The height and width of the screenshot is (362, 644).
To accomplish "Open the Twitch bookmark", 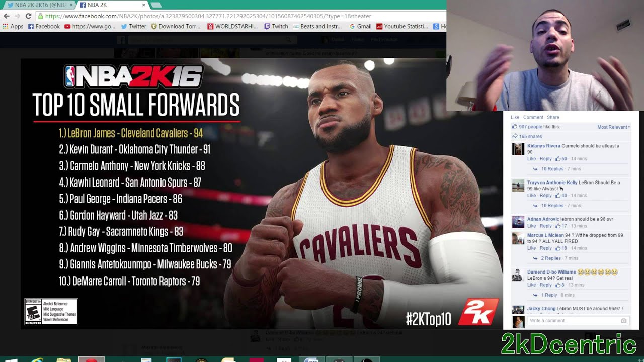I will click(x=276, y=26).
